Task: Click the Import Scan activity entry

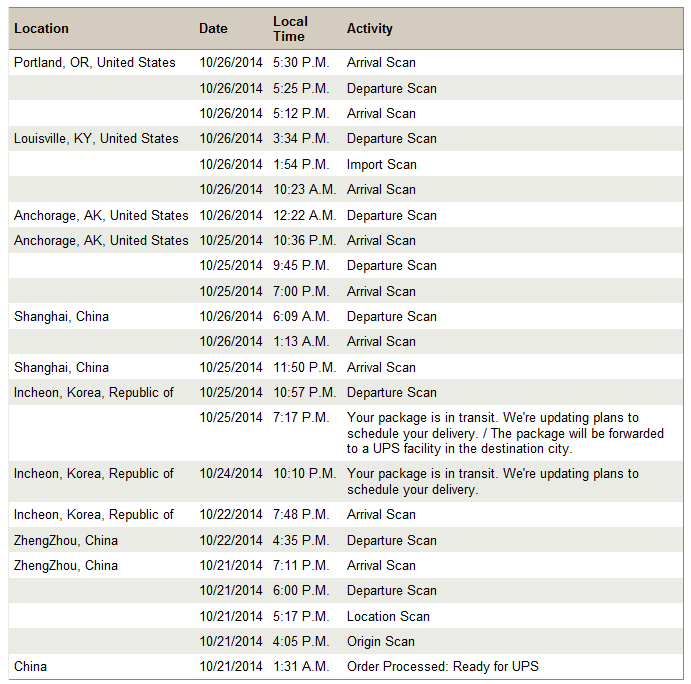Action: (382, 164)
